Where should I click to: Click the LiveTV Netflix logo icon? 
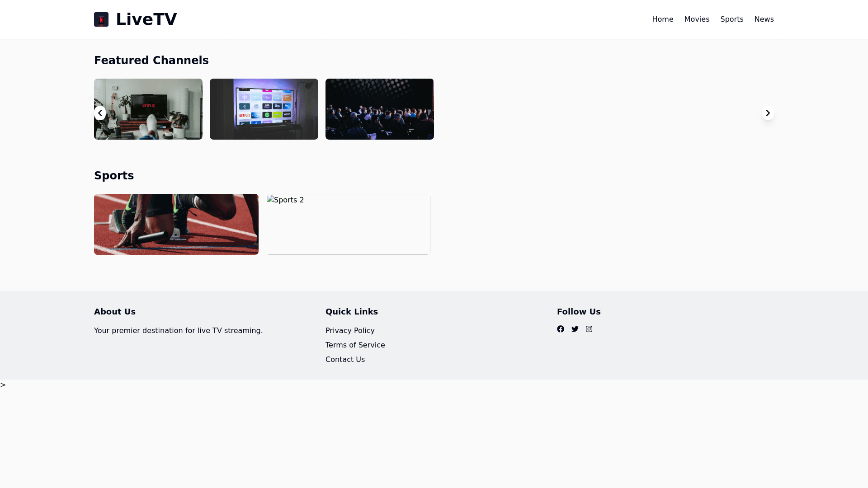pyautogui.click(x=101, y=19)
